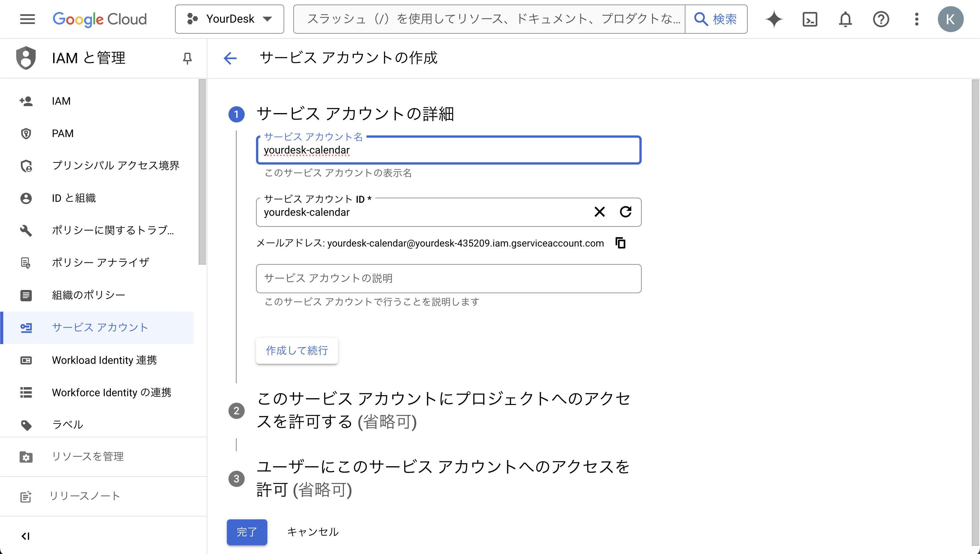Open the PAM sidebar item

98,133
